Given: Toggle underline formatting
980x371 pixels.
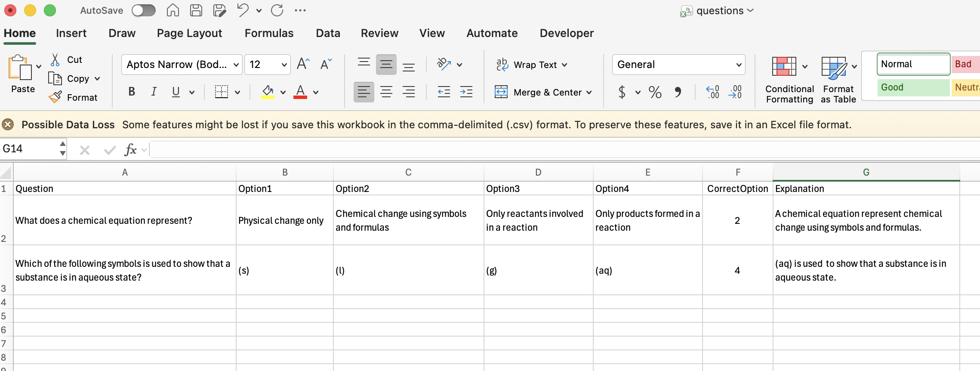Looking at the screenshot, I should 176,92.
